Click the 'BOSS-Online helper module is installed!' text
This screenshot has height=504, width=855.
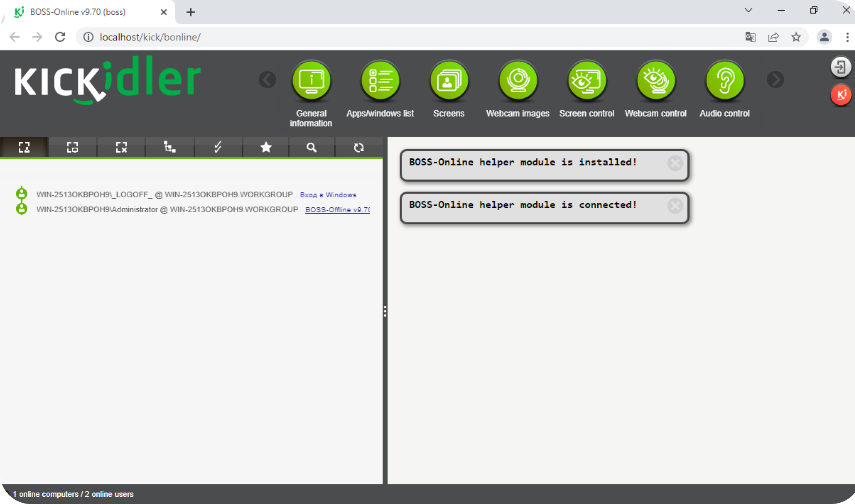(523, 162)
